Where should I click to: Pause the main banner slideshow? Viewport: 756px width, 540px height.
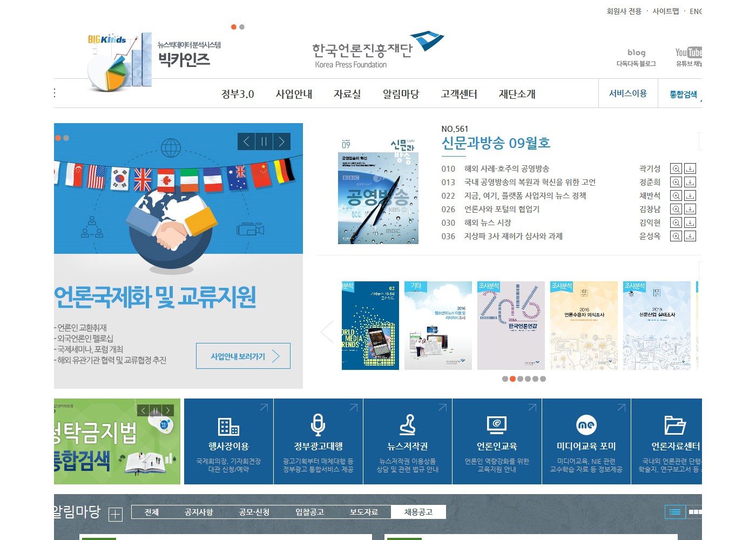[264, 141]
